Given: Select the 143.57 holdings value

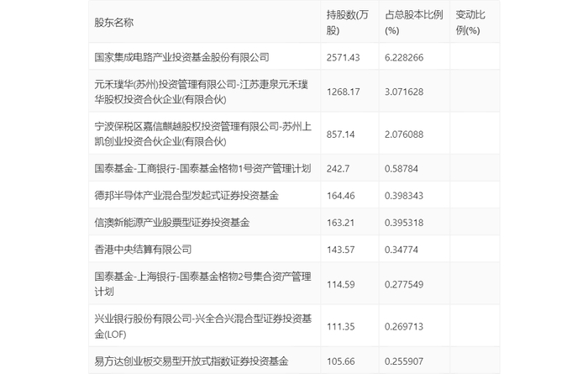Looking at the screenshot, I should coord(340,250).
